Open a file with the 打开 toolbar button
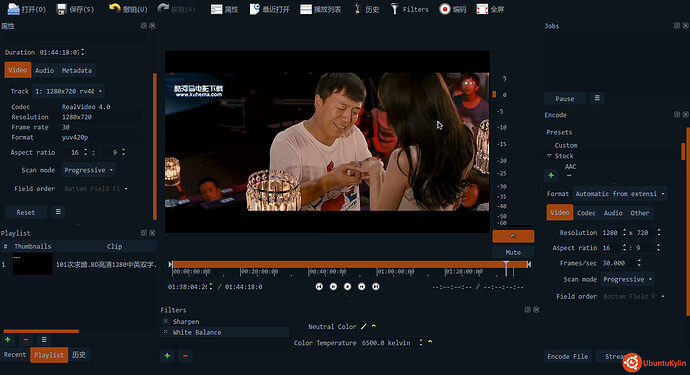The width and height of the screenshot is (690, 375). click(x=27, y=9)
